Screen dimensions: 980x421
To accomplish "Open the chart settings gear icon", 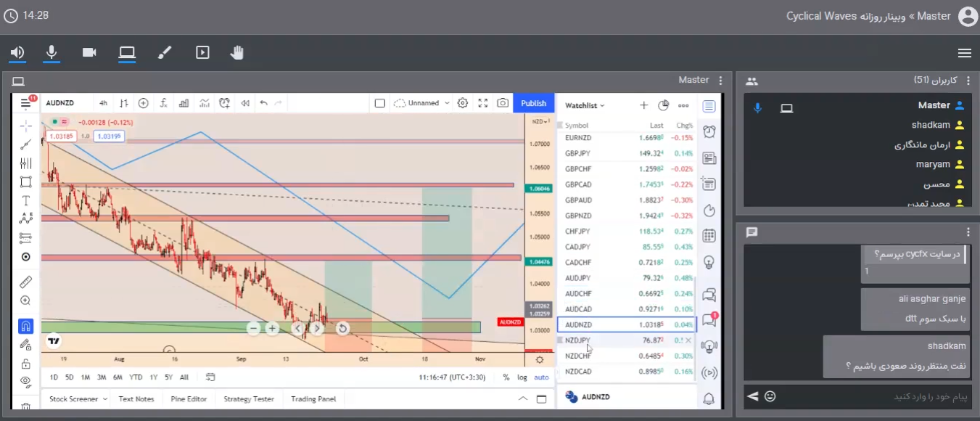I will 463,103.
